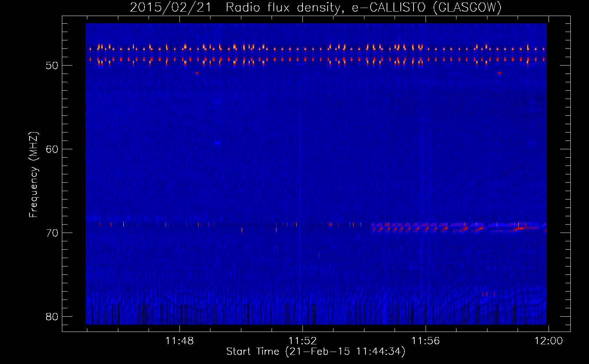Click the 11:52 time axis label
Image resolution: width=589 pixels, height=364 pixels.
point(303,341)
